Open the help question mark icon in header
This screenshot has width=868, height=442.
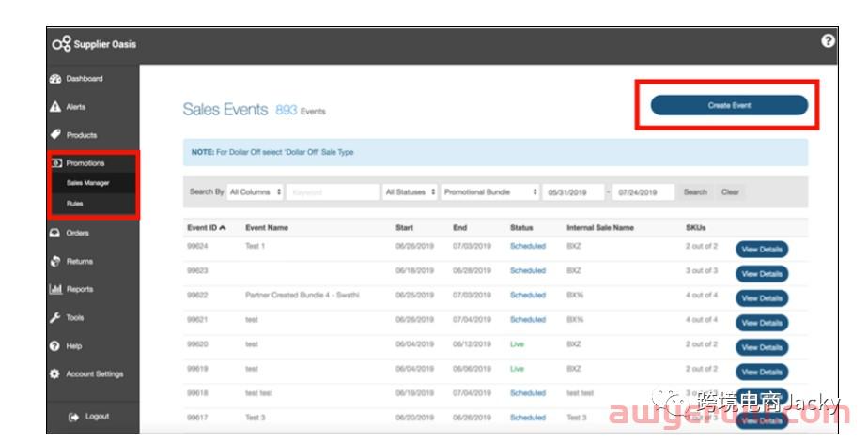pyautogui.click(x=828, y=41)
